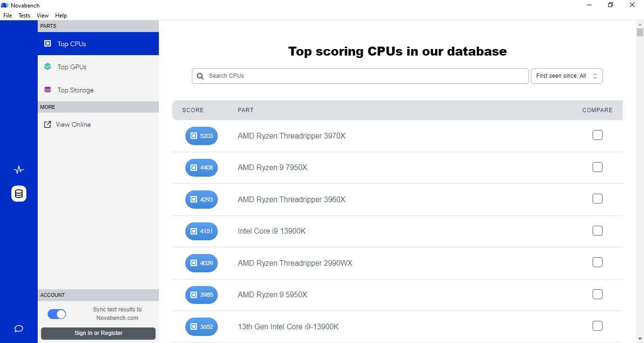Click Sign In or Register button
The image size is (644, 343).
[x=98, y=333]
